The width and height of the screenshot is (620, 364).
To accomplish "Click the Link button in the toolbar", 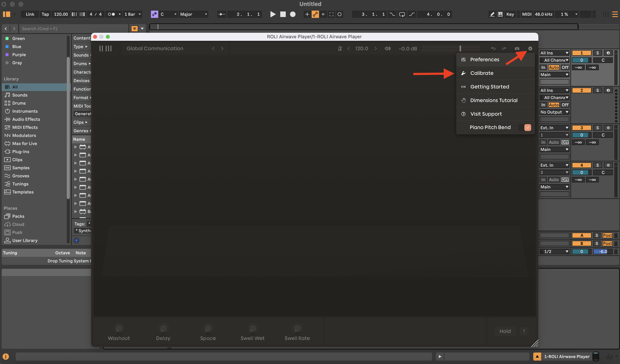I will click(30, 14).
